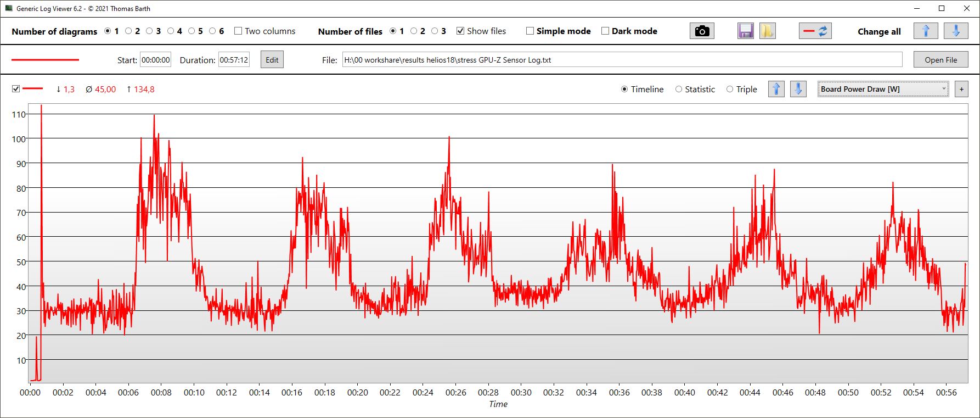
Task: Click the Edit button beside Duration
Action: click(x=272, y=60)
